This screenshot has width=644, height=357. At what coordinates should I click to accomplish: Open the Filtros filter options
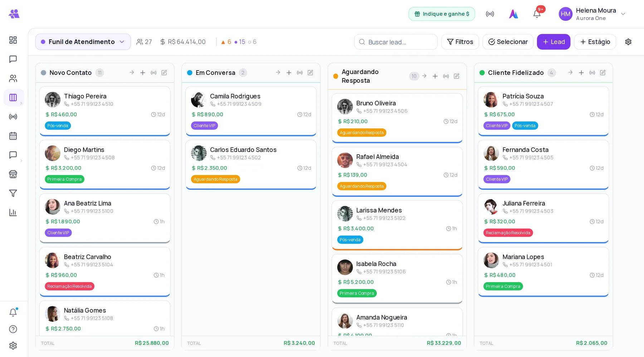click(x=460, y=42)
